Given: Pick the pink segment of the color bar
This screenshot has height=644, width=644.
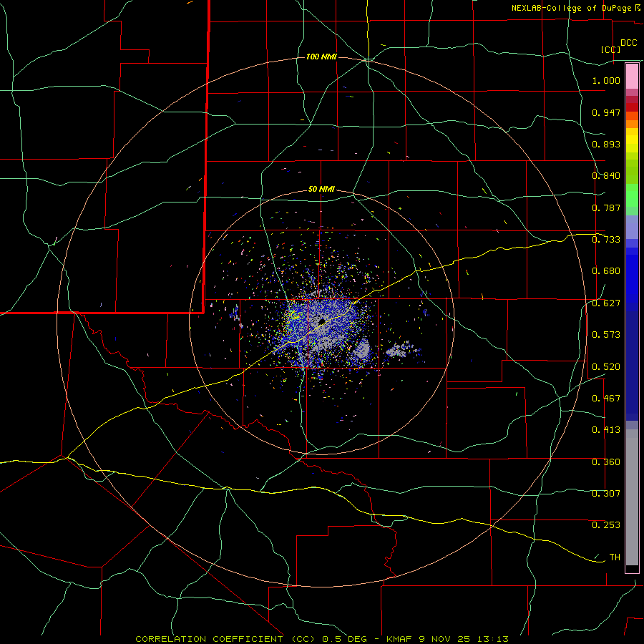Looking at the screenshot, I should pyautogui.click(x=632, y=77).
